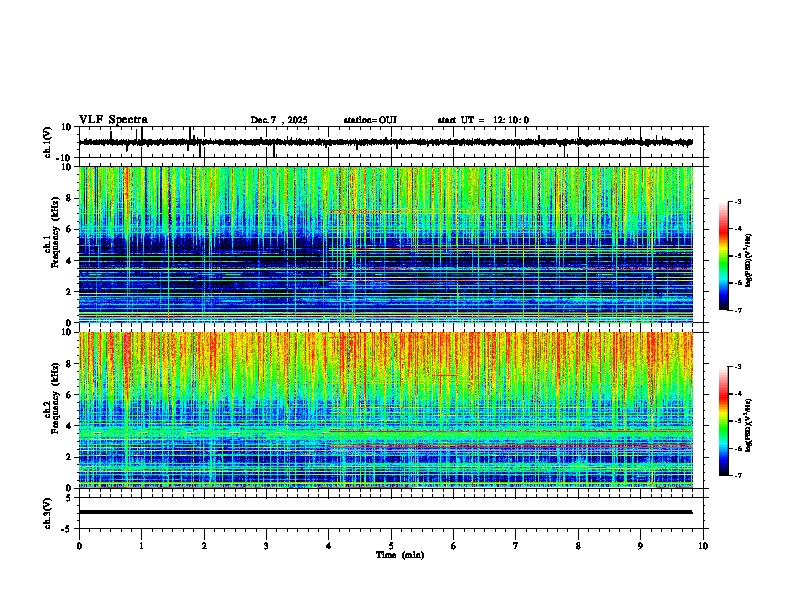Click the '8' kHz tick on ch.1 spectrogram
Viewport: 792px width, 612px height.
pyautogui.click(x=69, y=198)
